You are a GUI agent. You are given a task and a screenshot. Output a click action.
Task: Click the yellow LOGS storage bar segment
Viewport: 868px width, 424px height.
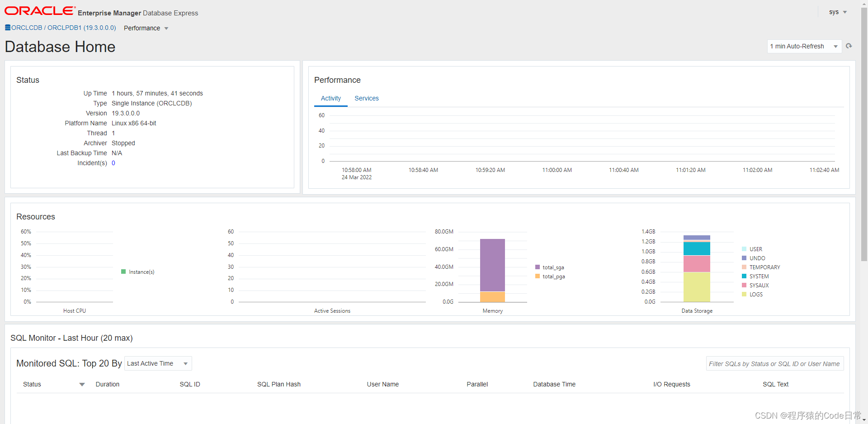pos(697,287)
